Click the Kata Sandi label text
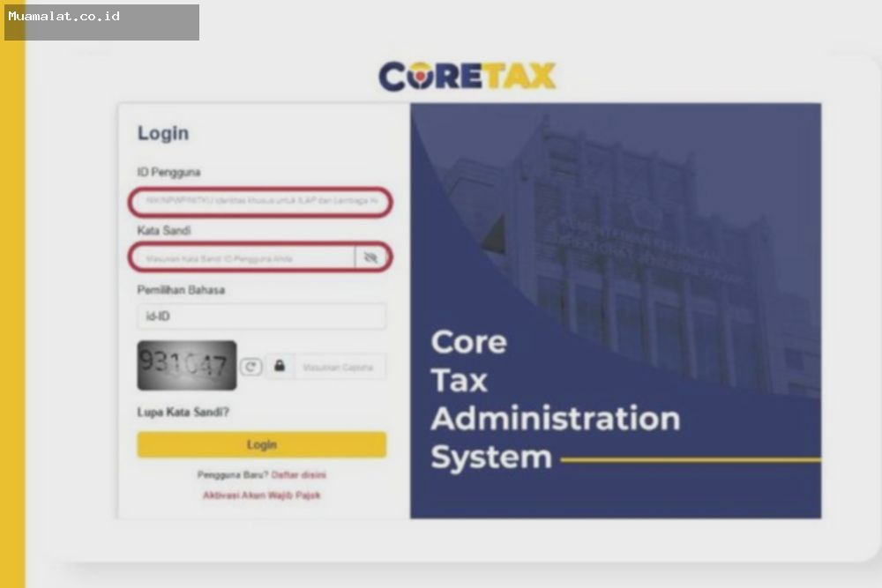 164,231
